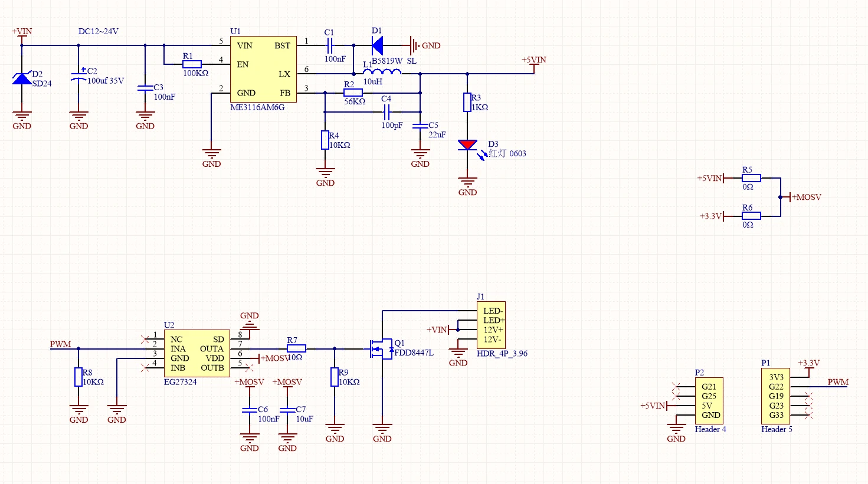Select the R3 1KΩ LED resistor

(467, 103)
